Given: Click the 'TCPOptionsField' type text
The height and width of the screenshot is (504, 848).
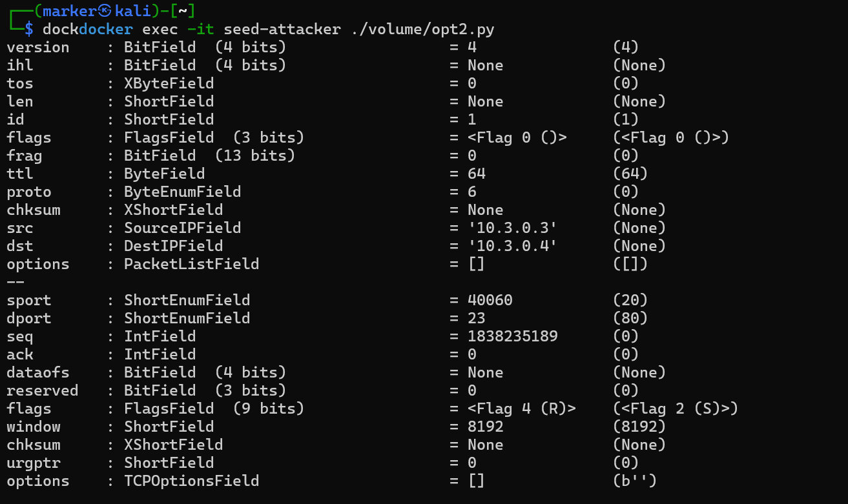Looking at the screenshot, I should [x=191, y=481].
